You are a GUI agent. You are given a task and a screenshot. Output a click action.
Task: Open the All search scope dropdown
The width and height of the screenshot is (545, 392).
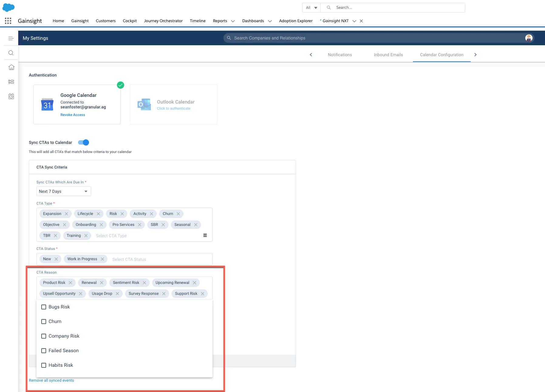pos(312,8)
